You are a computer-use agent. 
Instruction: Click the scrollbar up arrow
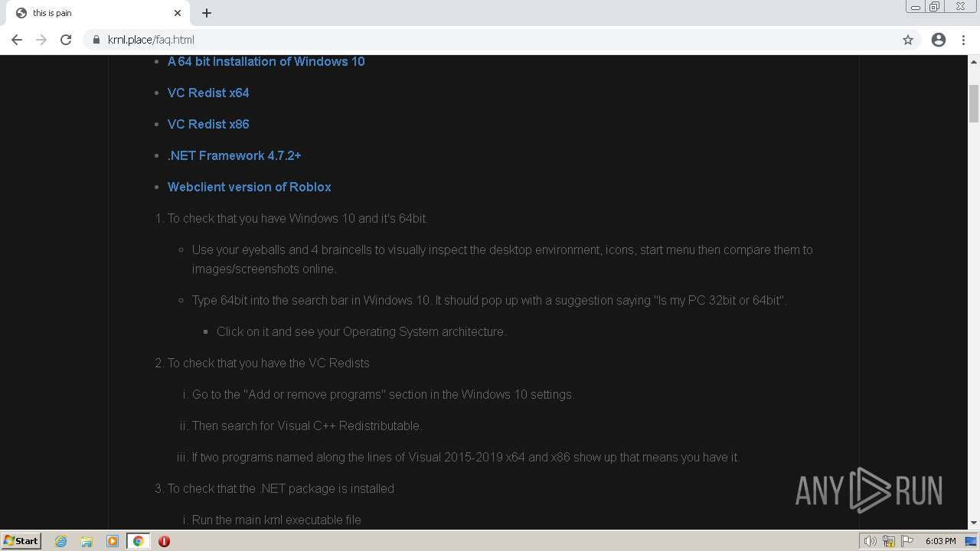click(x=974, y=61)
